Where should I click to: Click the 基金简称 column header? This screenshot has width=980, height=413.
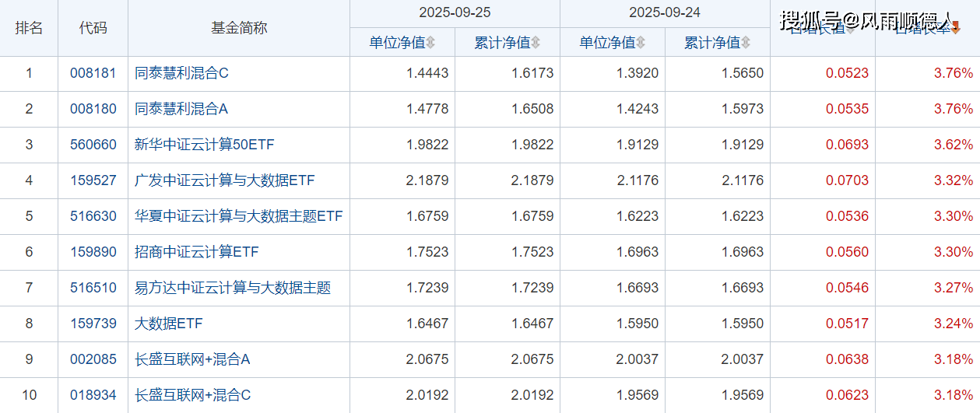[x=239, y=28]
